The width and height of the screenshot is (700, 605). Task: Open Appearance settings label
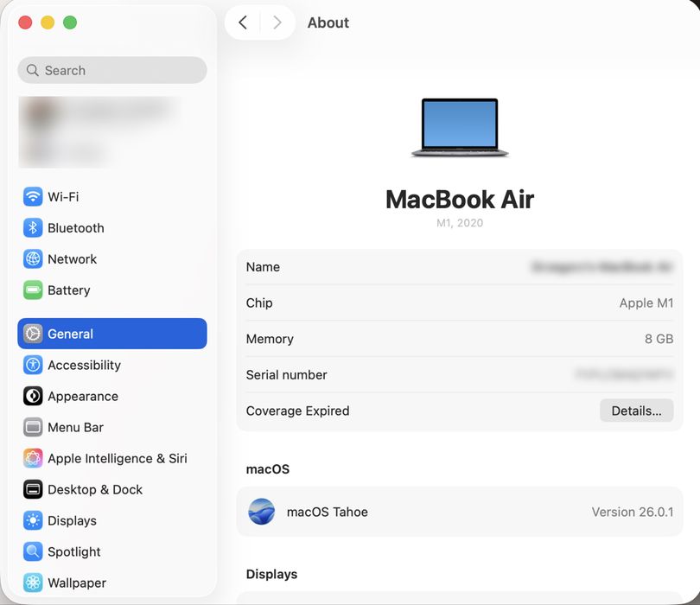(x=83, y=397)
